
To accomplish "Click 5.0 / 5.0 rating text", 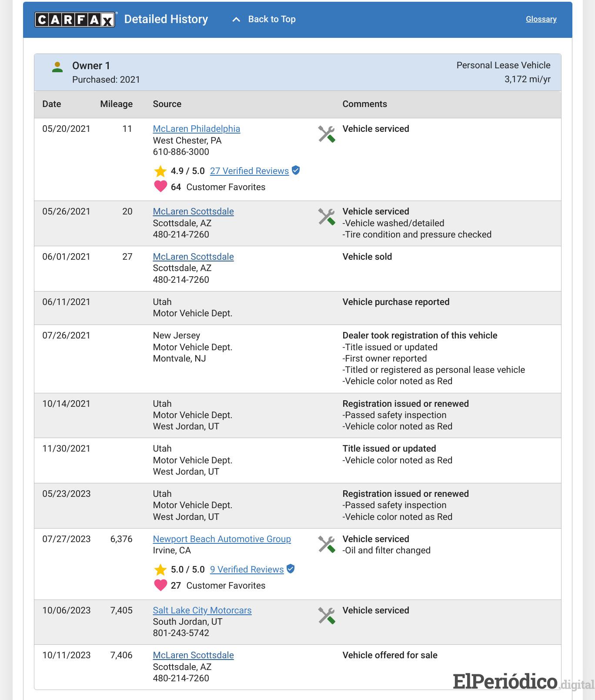I will click(187, 569).
